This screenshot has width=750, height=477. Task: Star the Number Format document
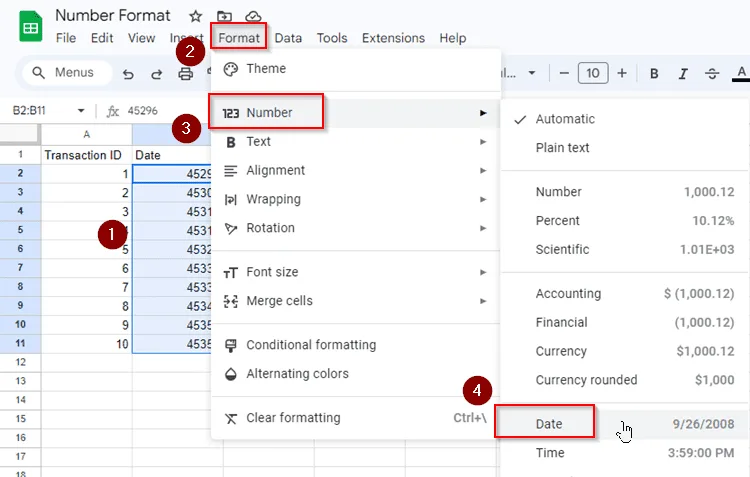point(195,16)
